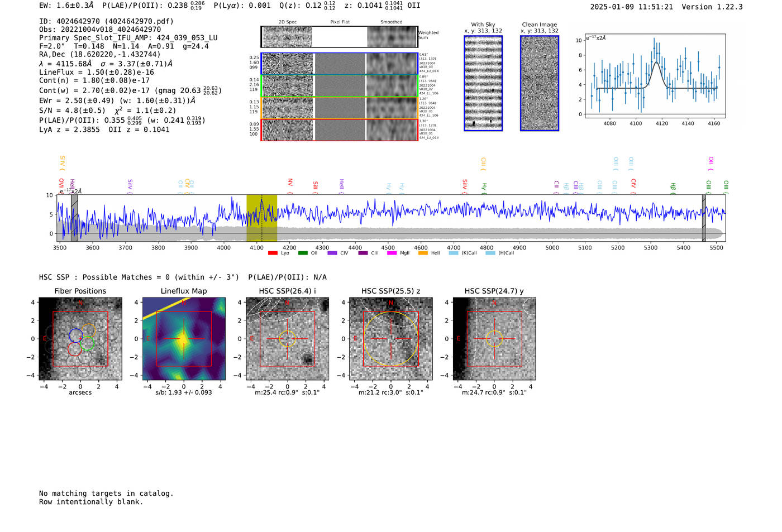Click the LyA z = 2.3855 text
This screenshot has width=782, height=532.
69,130
